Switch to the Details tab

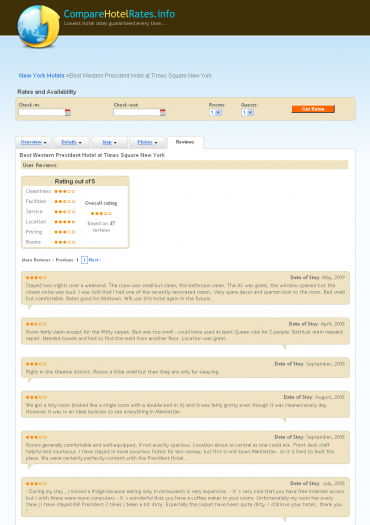coord(69,142)
